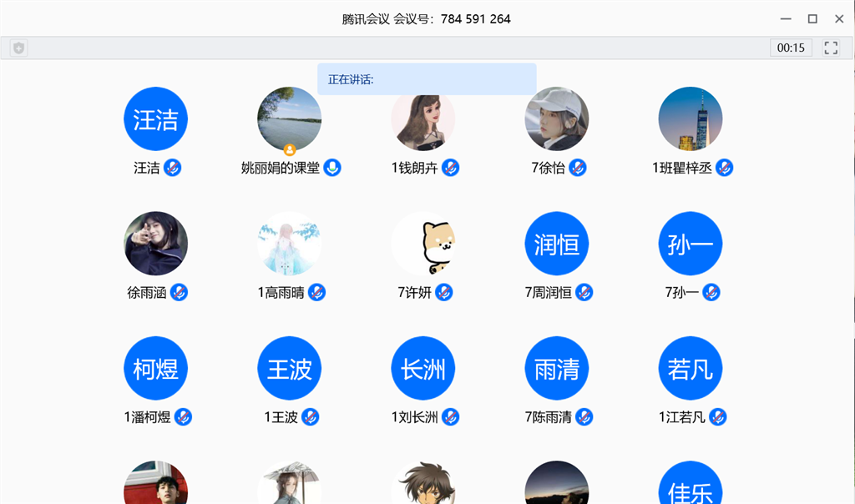This screenshot has width=855, height=504.
Task: Click the participant name 7徐怡
Action: click(548, 168)
